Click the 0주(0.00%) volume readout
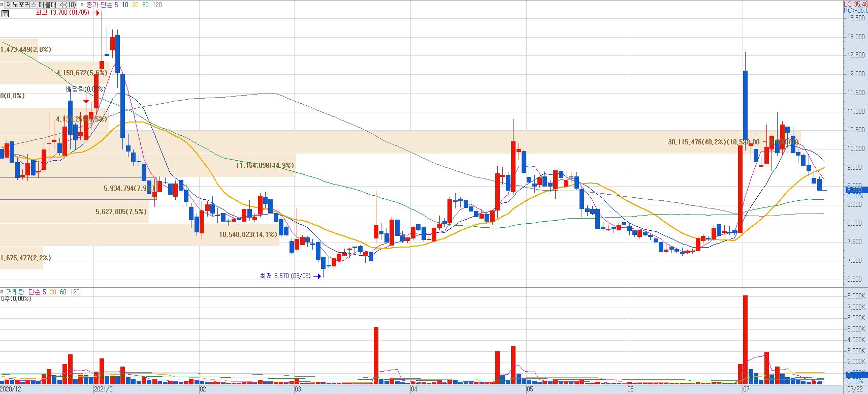Screen dimensions: 868x394 (x=16, y=298)
